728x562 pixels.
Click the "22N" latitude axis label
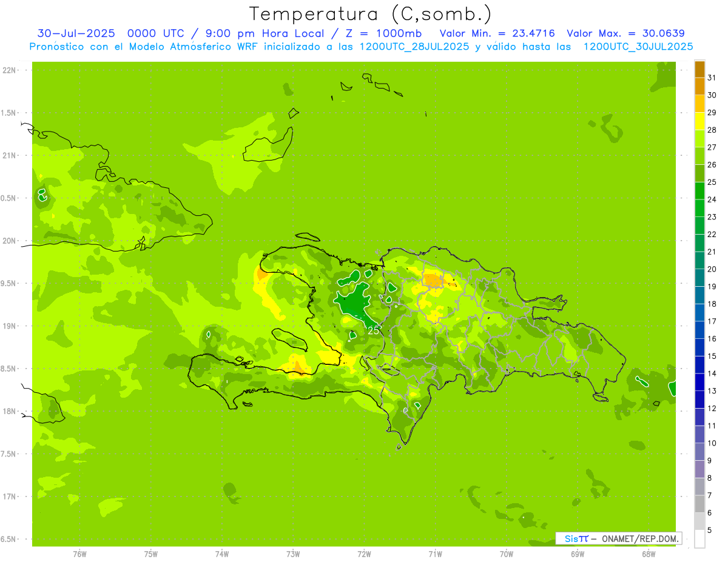point(8,70)
